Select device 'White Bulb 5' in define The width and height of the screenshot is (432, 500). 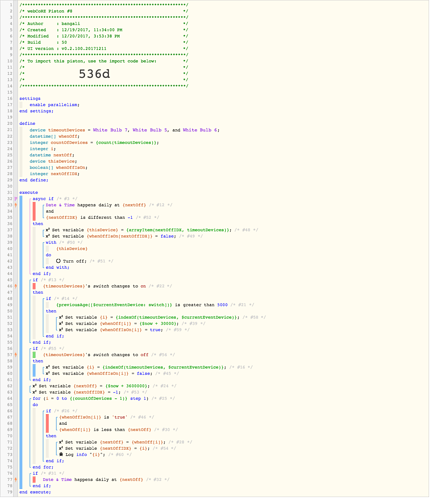tap(150, 131)
